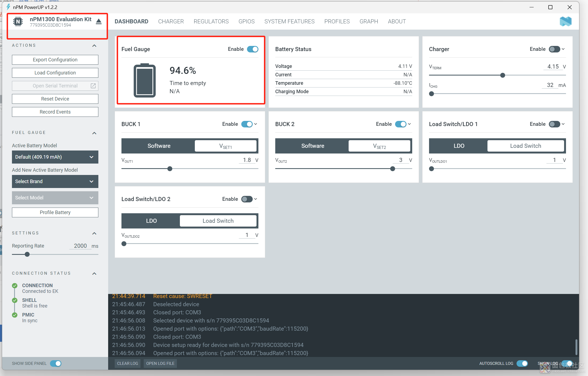
Task: Open the Profiles tab
Action: point(337,21)
